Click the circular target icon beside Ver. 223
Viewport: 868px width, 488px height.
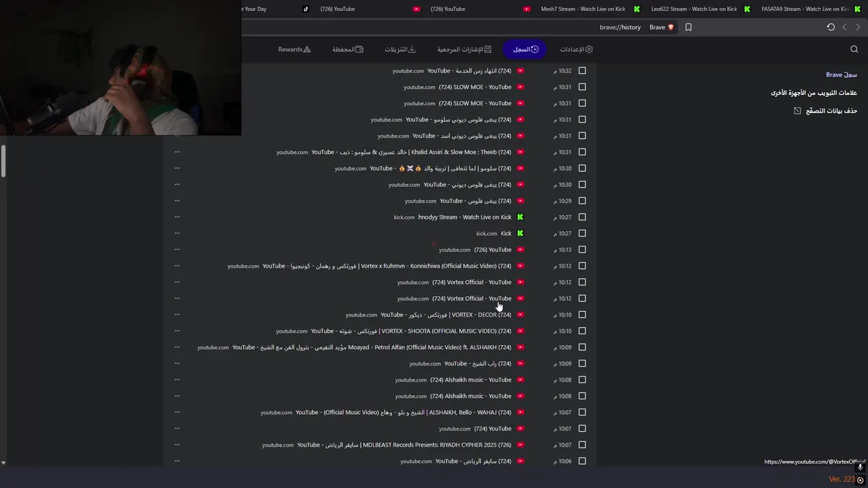click(861, 480)
